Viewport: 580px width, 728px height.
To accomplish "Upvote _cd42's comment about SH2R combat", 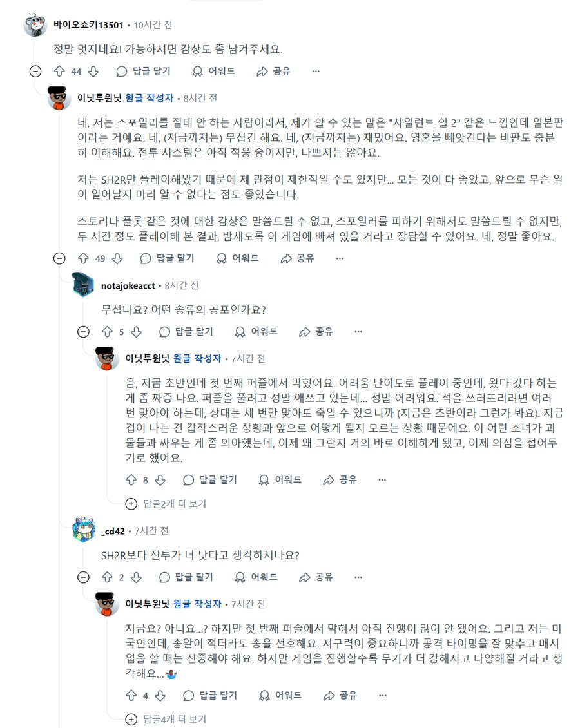I will 106,577.
